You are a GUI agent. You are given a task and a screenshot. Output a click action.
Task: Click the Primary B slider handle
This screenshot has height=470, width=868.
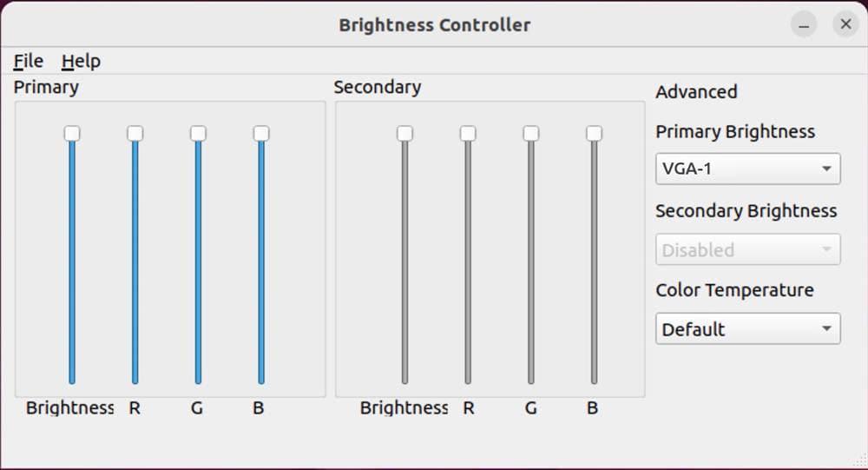(x=261, y=133)
